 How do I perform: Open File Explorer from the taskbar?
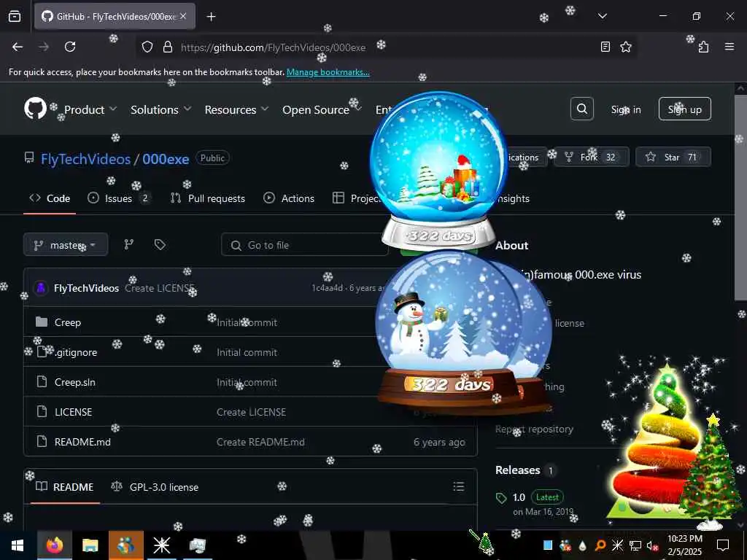click(x=90, y=545)
